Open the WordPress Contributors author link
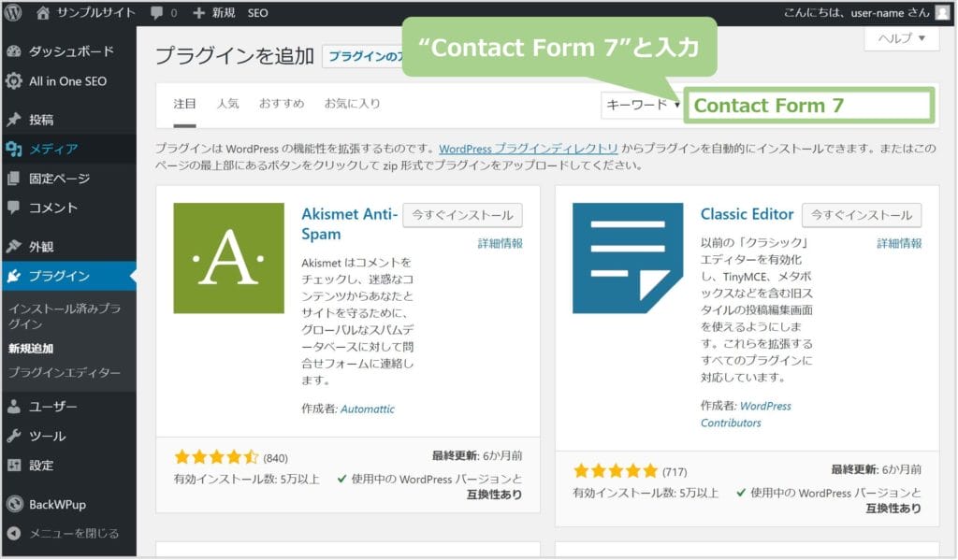Image resolution: width=958 pixels, height=560 pixels. [x=746, y=414]
